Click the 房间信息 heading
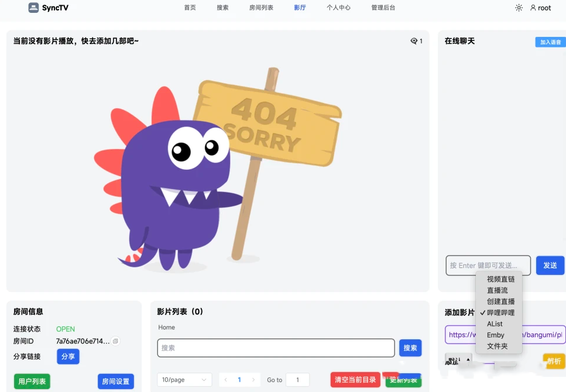 point(28,311)
